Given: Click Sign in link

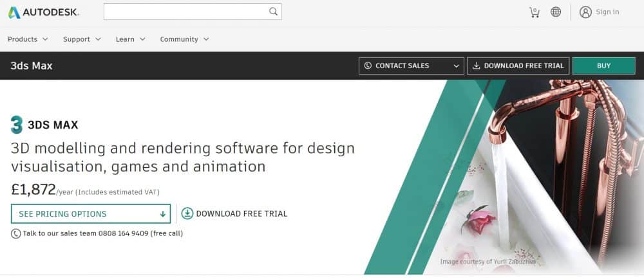Looking at the screenshot, I should click(607, 12).
